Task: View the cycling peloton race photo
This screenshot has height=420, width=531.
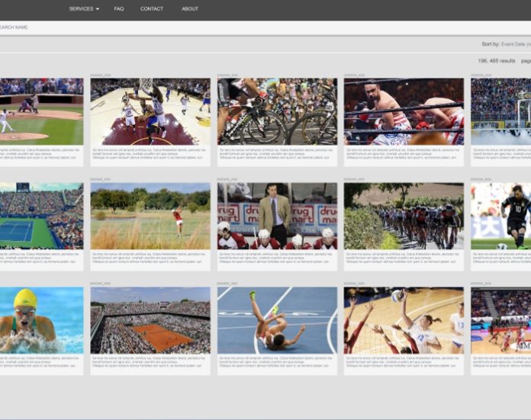Action: 404,216
